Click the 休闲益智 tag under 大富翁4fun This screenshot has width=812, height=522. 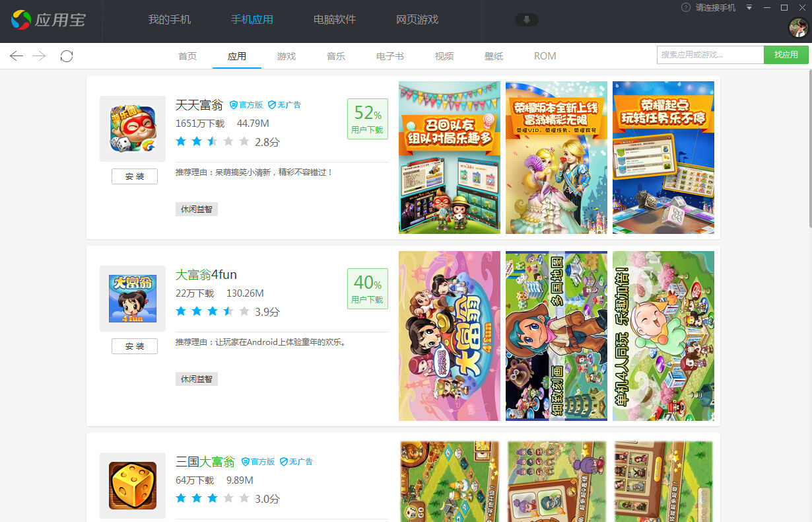click(197, 379)
